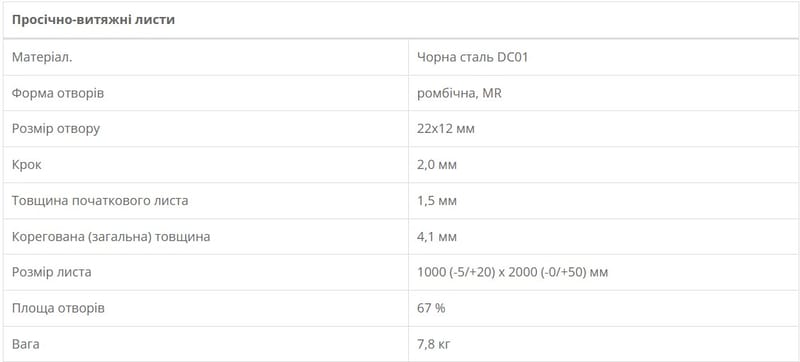Click the value Чорна сталь DC01
Image resolution: width=800 pixels, height=362 pixels.
[x=472, y=57]
